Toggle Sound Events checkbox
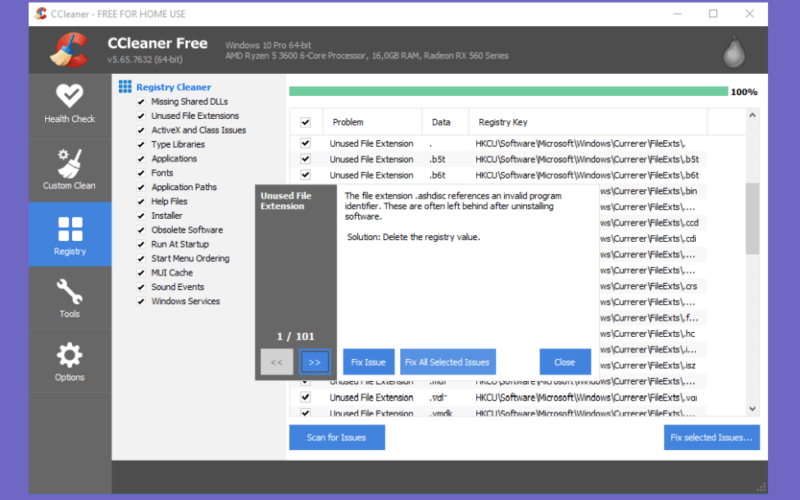Image resolution: width=800 pixels, height=500 pixels. click(x=141, y=287)
